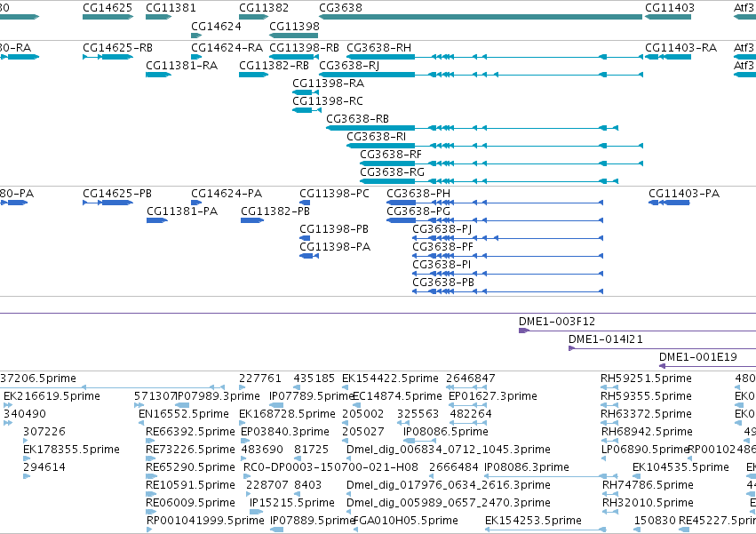Click EST label RH74786.5prime

(648, 485)
